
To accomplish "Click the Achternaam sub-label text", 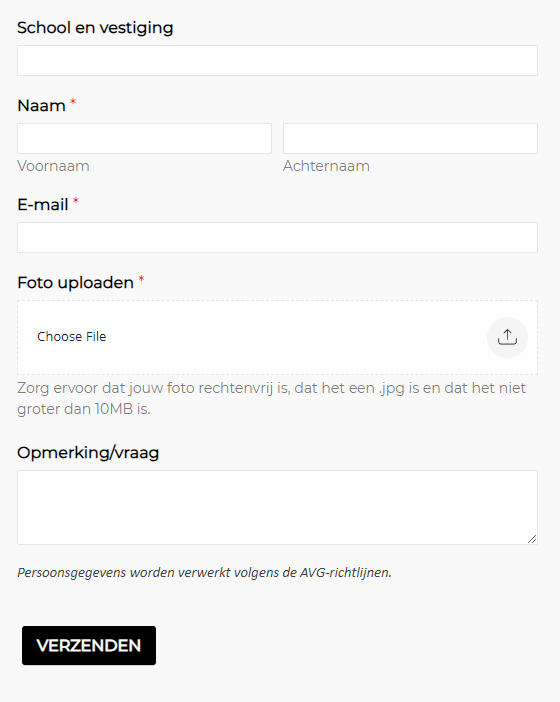I will (326, 166).
